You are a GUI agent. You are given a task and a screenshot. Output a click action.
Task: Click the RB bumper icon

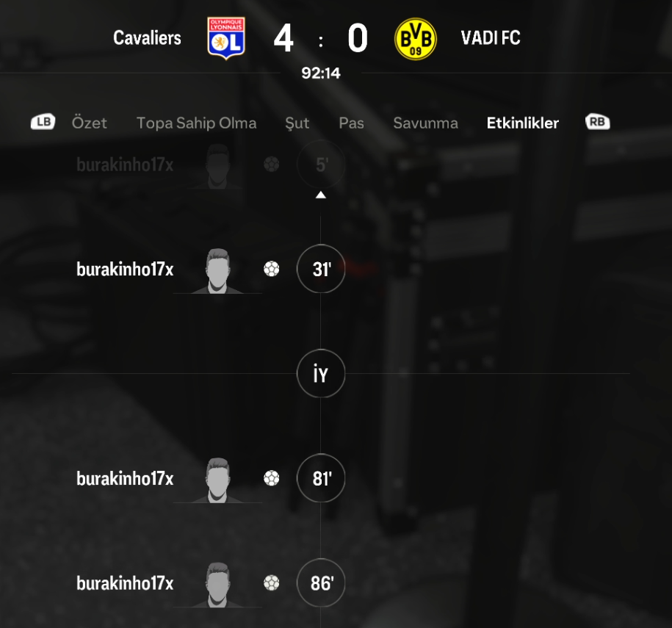point(597,122)
